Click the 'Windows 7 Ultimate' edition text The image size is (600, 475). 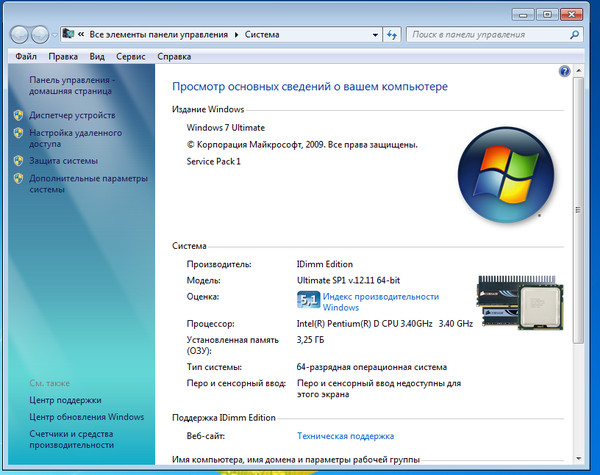pyautogui.click(x=226, y=128)
